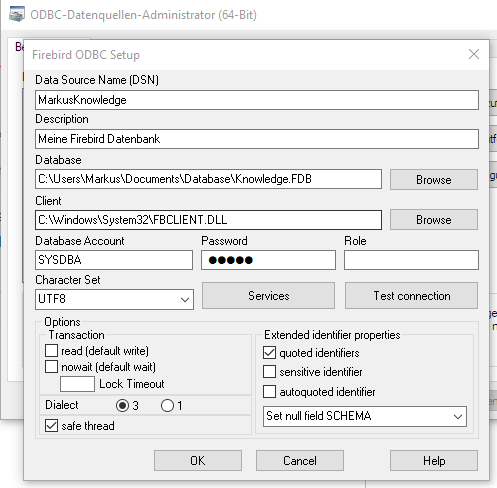The height and width of the screenshot is (488, 497).
Task: Open the Set null field SCHEMA dropdown
Action: coord(365,416)
